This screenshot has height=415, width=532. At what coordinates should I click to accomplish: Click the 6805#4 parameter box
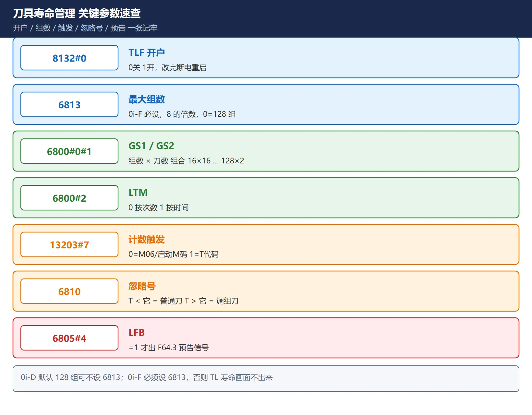point(69,338)
